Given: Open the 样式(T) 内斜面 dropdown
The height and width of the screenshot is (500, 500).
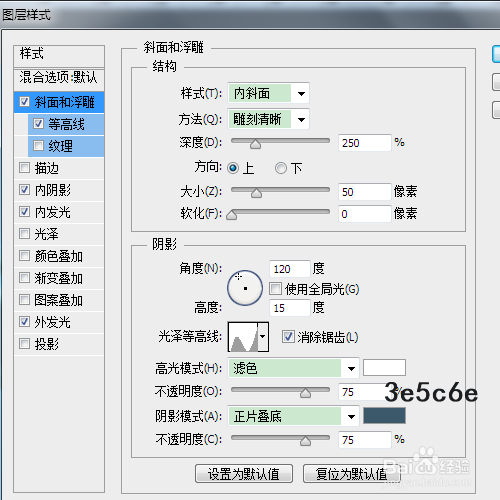Looking at the screenshot, I should [x=268, y=93].
